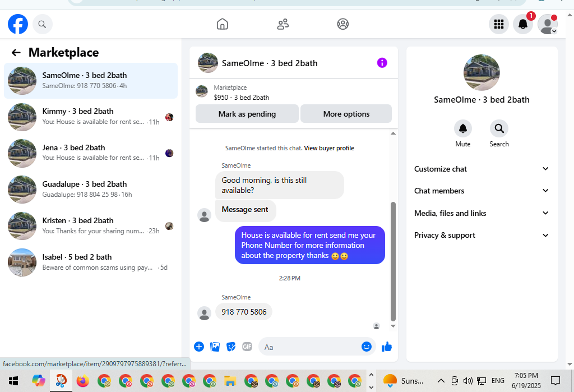Click the large listing photo in details panel

coord(482,72)
